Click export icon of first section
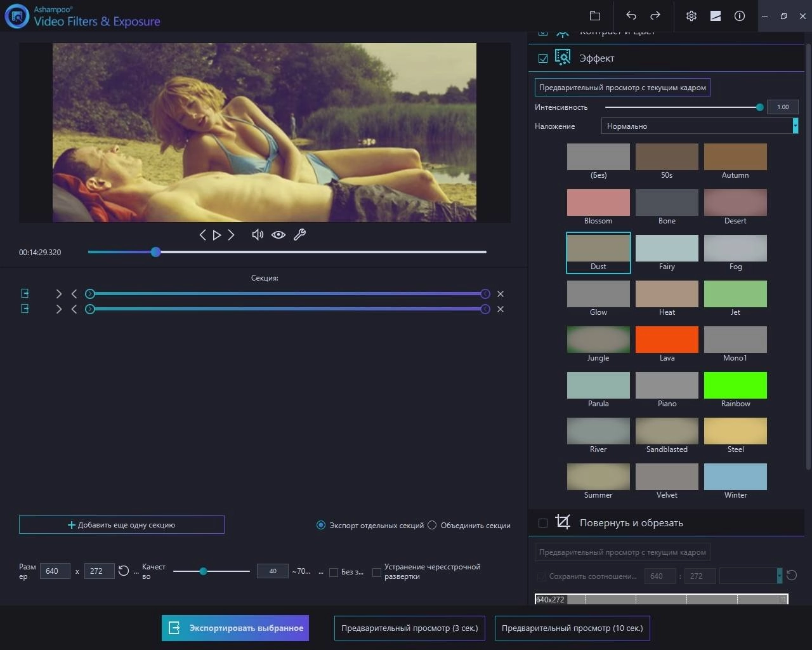812x650 pixels. (25, 293)
